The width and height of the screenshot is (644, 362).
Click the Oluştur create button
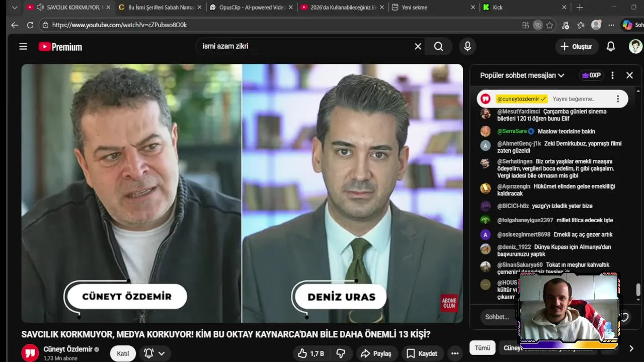click(577, 47)
